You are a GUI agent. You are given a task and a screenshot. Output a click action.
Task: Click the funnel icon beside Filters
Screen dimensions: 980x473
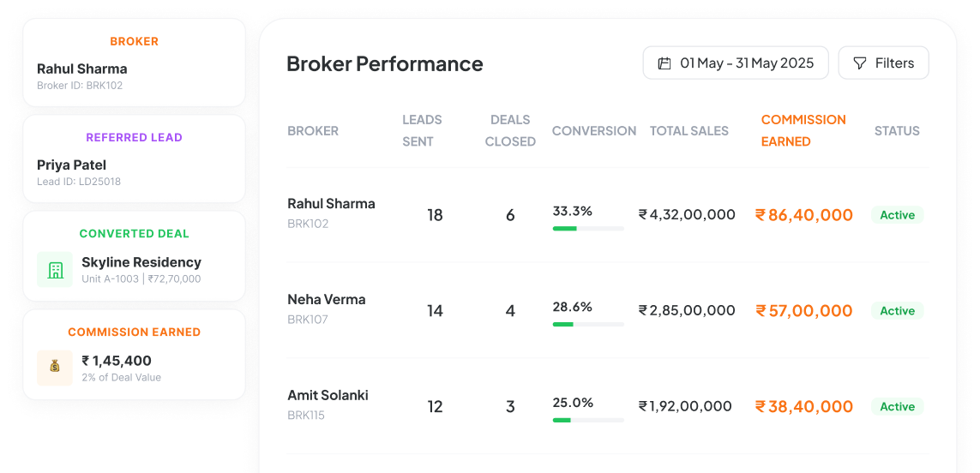(x=860, y=63)
